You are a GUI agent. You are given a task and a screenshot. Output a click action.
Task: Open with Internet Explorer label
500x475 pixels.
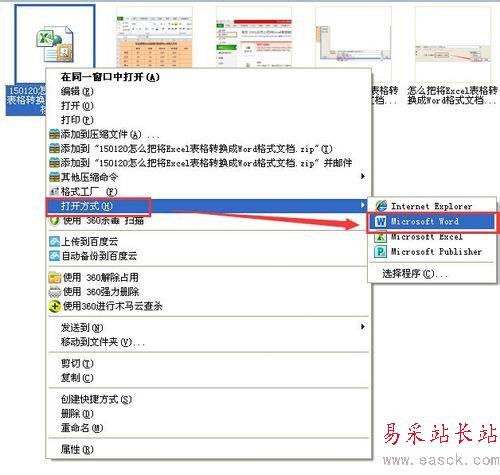[432, 206]
